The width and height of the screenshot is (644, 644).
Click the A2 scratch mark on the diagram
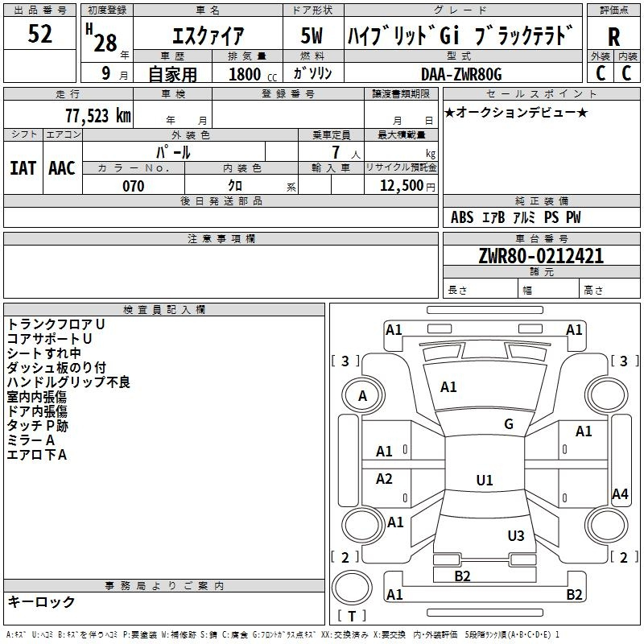pyautogui.click(x=385, y=479)
